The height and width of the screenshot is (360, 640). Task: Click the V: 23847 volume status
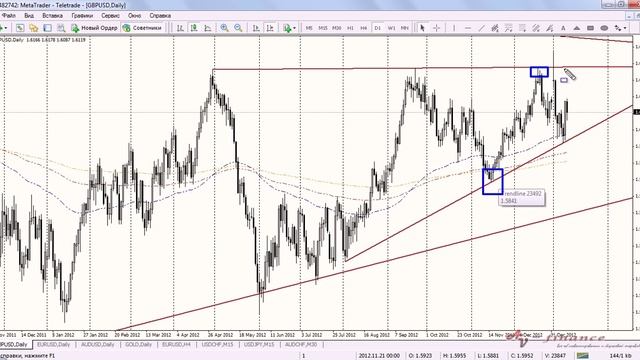(x=556, y=356)
